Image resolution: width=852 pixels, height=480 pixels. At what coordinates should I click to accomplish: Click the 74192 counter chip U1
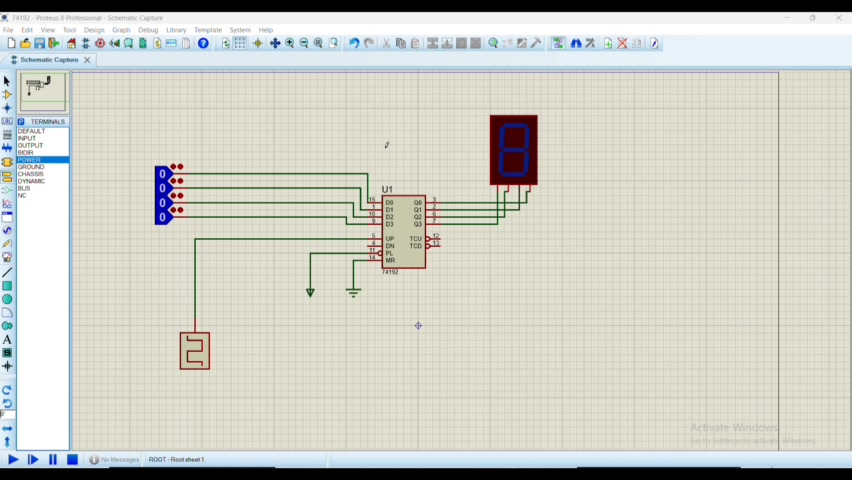click(x=403, y=231)
